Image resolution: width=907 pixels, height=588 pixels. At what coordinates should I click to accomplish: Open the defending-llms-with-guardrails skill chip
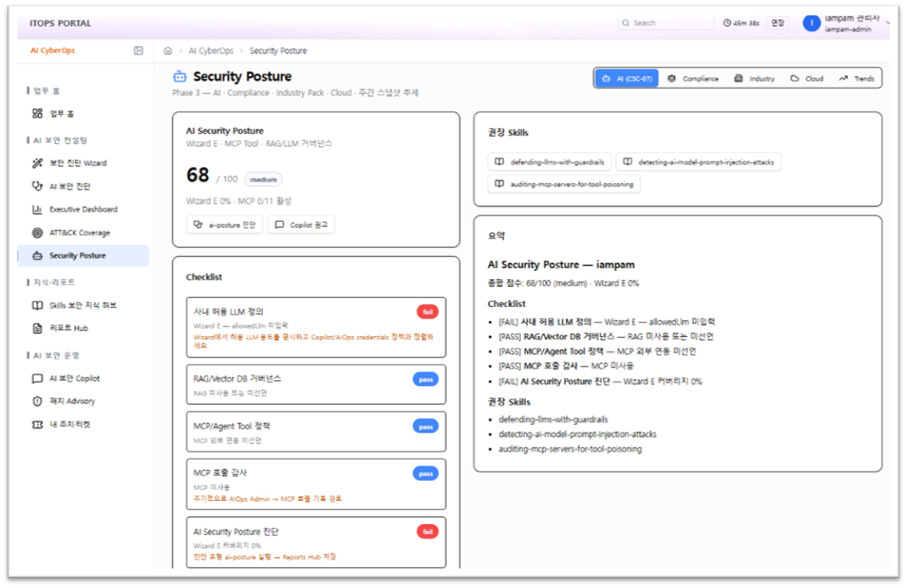(x=549, y=162)
